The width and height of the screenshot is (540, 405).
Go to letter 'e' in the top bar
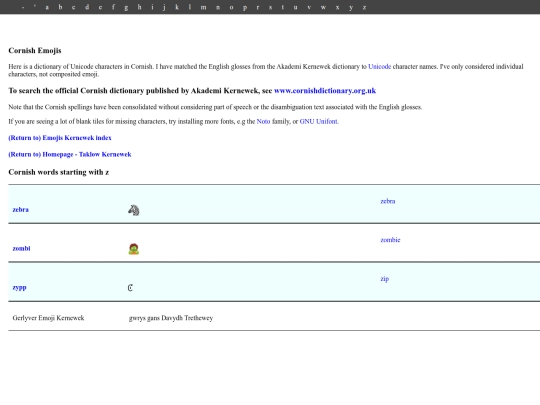coord(100,7)
